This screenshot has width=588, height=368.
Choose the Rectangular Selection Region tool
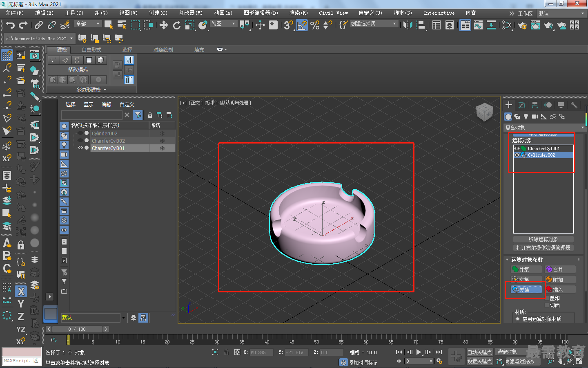pos(135,25)
